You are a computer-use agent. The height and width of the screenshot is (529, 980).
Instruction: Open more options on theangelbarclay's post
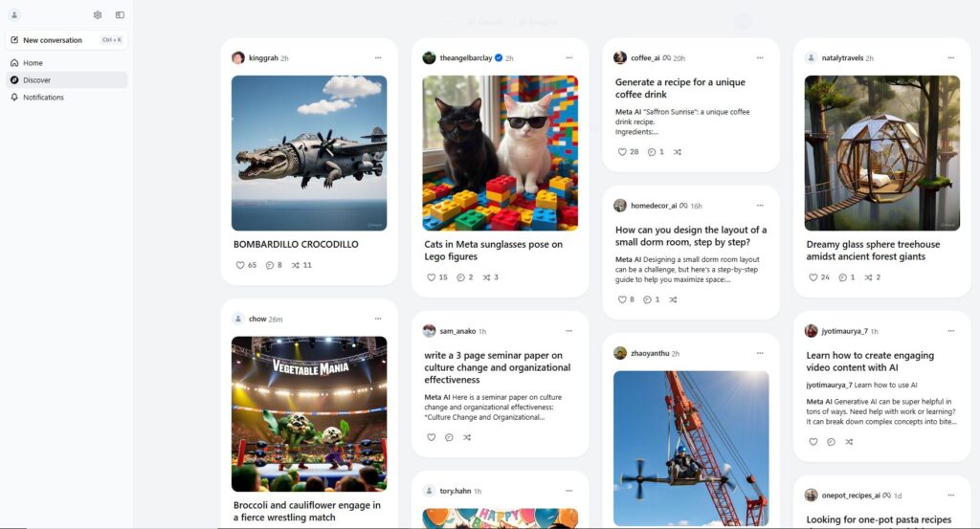pos(569,58)
